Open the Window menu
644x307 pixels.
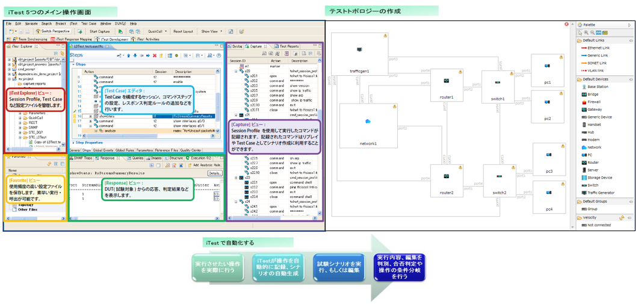click(105, 24)
